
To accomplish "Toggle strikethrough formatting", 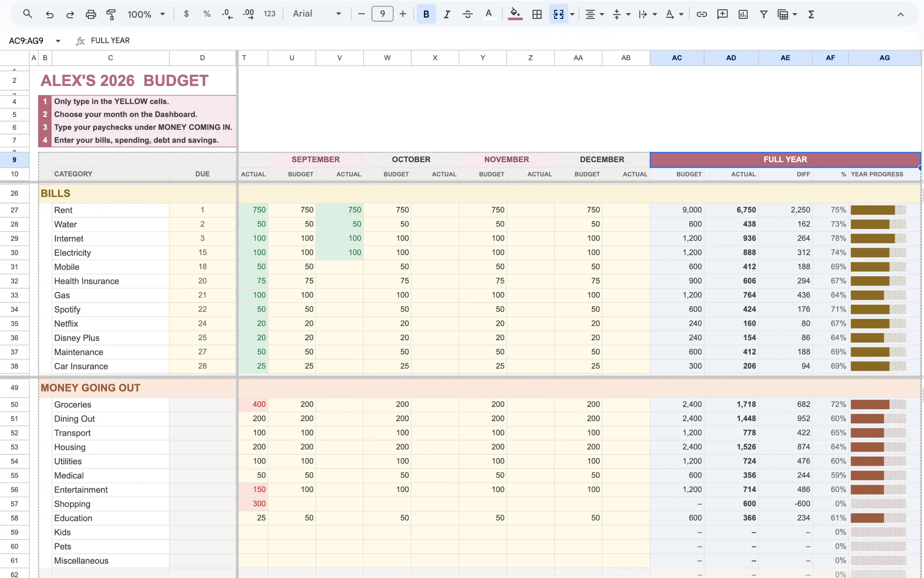I will click(x=468, y=14).
